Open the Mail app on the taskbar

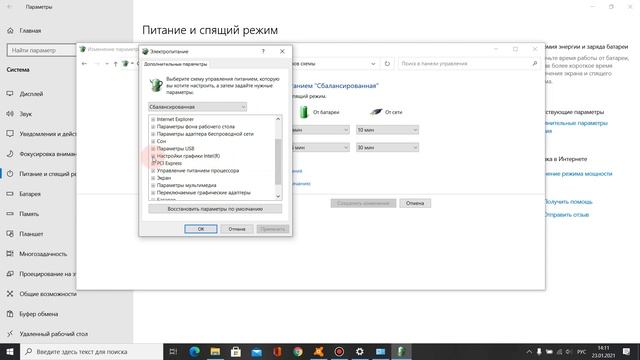pos(256,351)
